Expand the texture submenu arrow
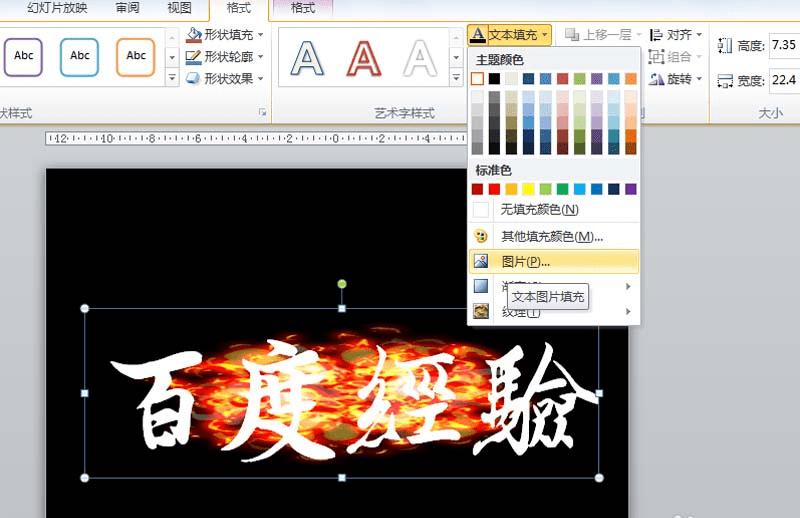The image size is (800, 518). tap(629, 311)
